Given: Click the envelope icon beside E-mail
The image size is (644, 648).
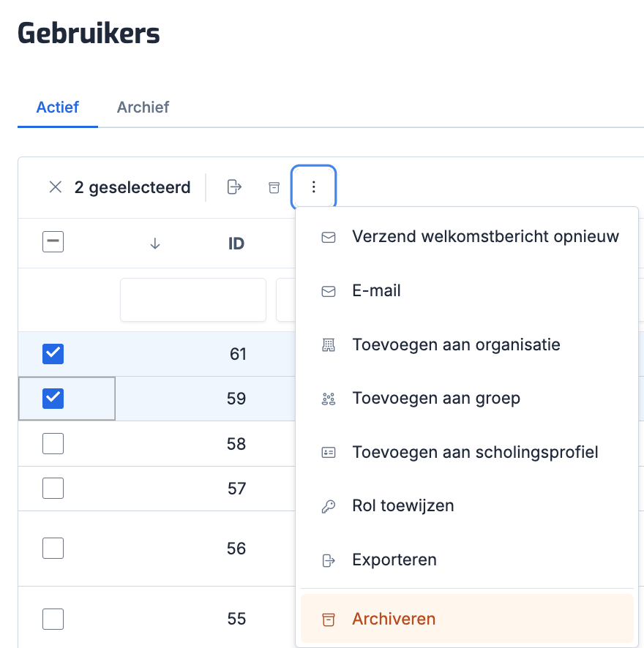Looking at the screenshot, I should point(329,291).
